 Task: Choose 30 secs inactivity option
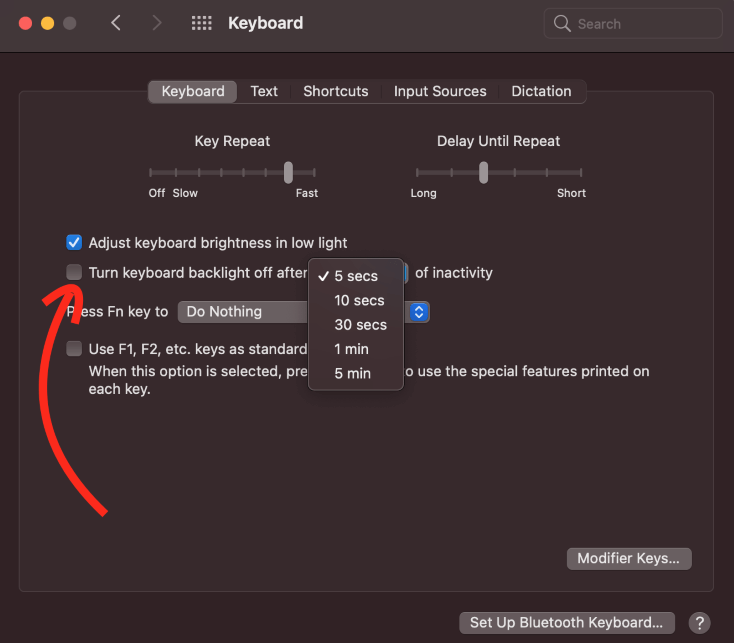pos(360,325)
